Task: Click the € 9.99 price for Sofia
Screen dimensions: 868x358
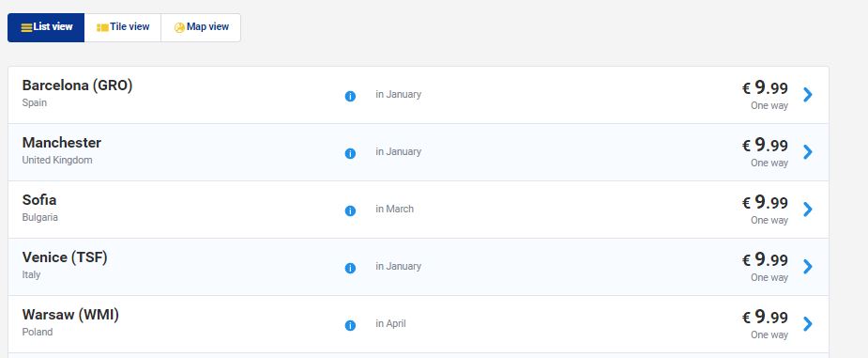Action: coord(765,202)
